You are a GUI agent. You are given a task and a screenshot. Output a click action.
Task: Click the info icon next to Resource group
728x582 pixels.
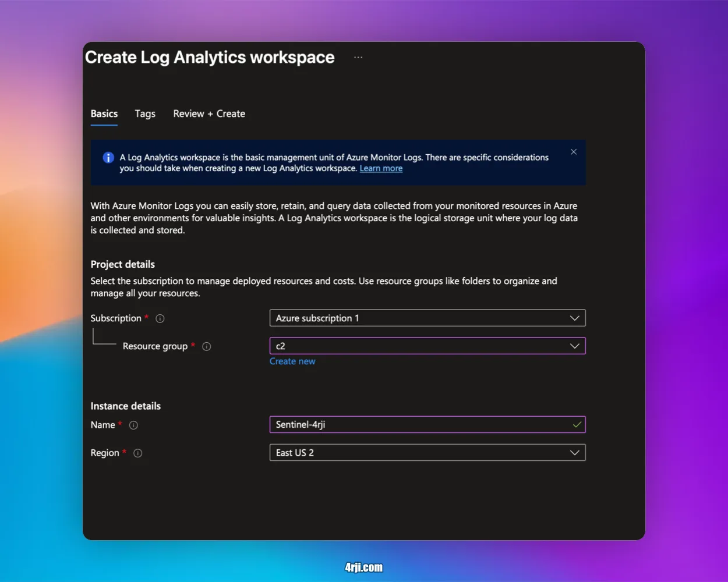pos(206,346)
